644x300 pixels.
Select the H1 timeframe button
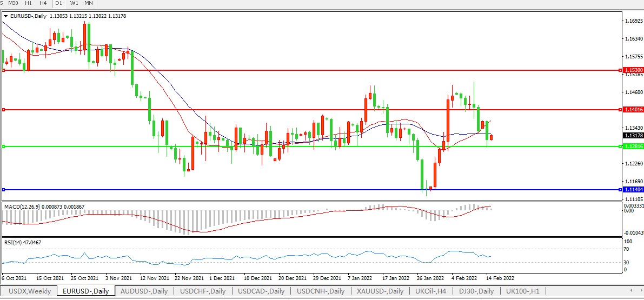pyautogui.click(x=28, y=3)
